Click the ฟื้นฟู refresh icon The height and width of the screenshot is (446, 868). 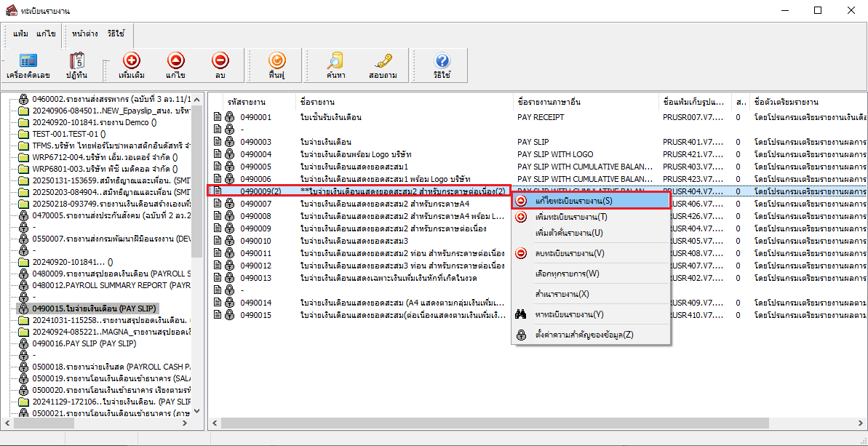[276, 65]
